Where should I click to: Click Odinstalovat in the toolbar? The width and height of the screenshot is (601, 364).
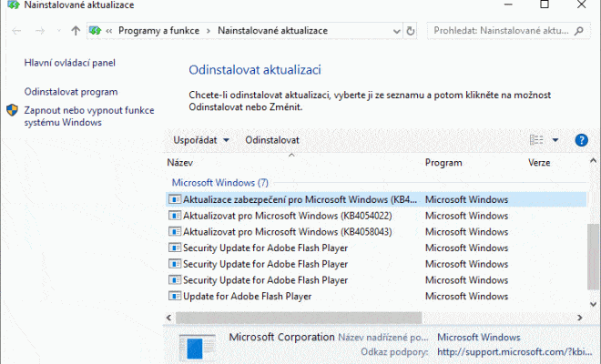pos(272,140)
